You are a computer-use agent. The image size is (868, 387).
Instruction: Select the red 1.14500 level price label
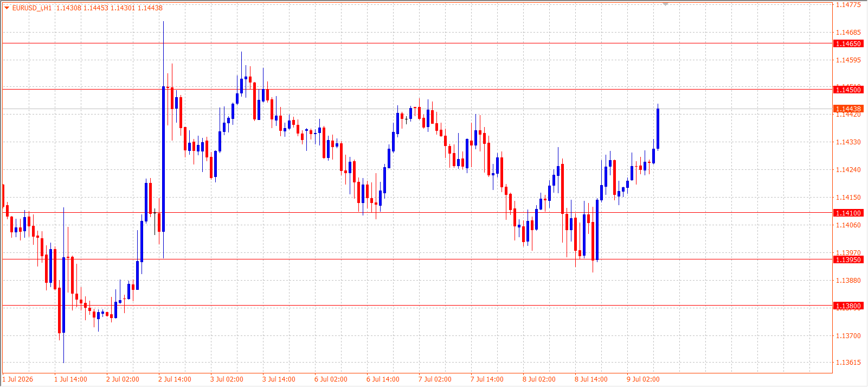pos(848,90)
